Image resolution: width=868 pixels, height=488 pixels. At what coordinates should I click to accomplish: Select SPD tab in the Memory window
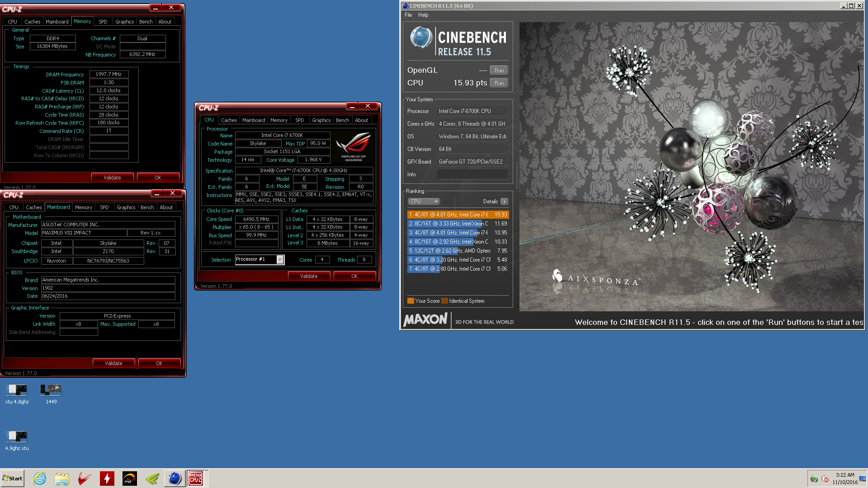(103, 22)
